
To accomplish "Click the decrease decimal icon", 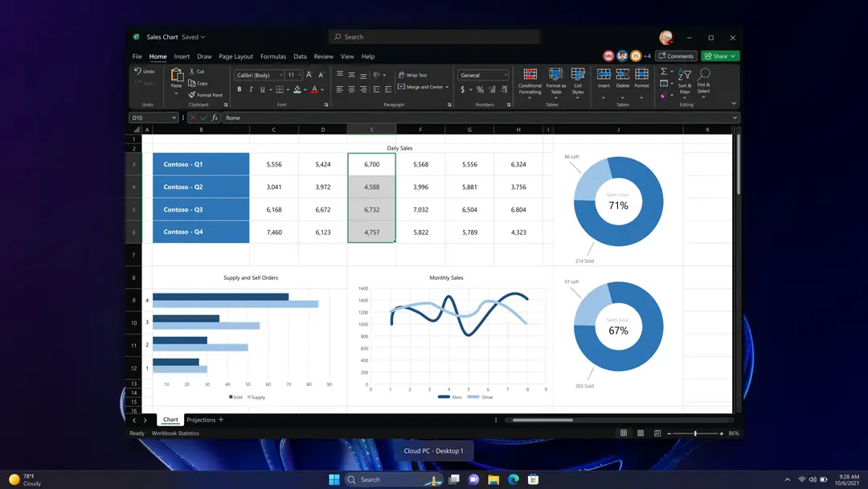I will pyautogui.click(x=504, y=89).
